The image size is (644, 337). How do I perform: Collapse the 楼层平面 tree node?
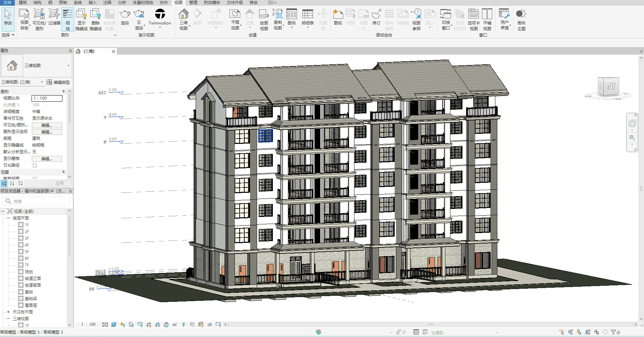[8, 218]
